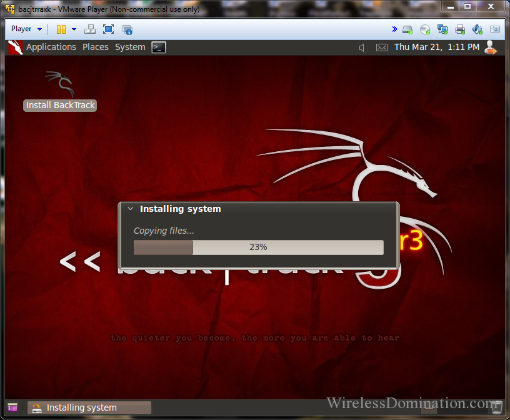Collapse the Installing system dialog chevron
This screenshot has width=510, height=420.
pyautogui.click(x=131, y=209)
